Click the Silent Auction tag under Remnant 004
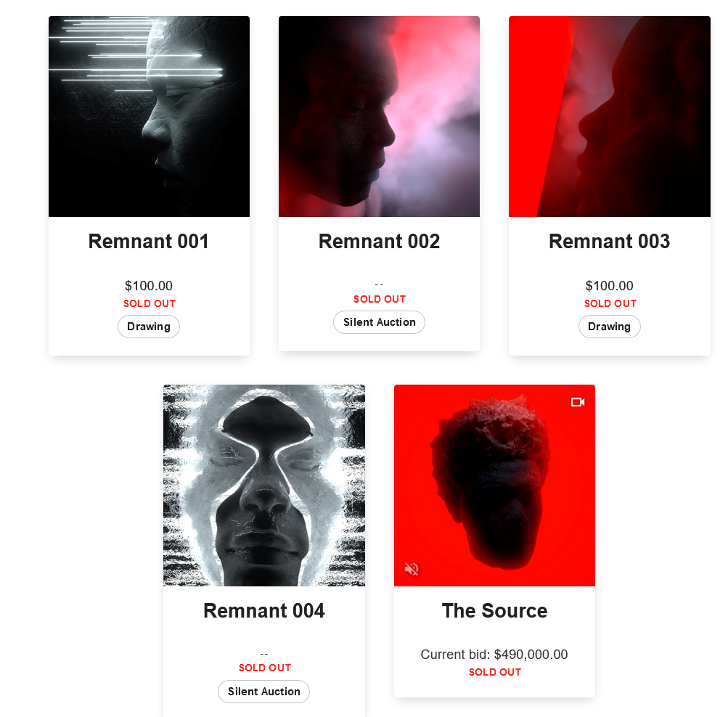728x717 pixels. 263,692
